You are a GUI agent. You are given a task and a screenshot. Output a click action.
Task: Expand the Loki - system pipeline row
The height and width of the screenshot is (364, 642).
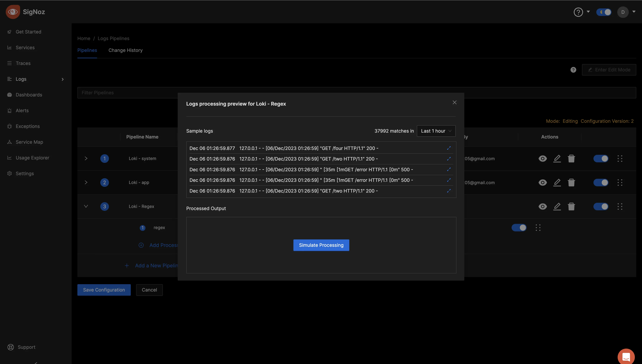[x=86, y=159]
